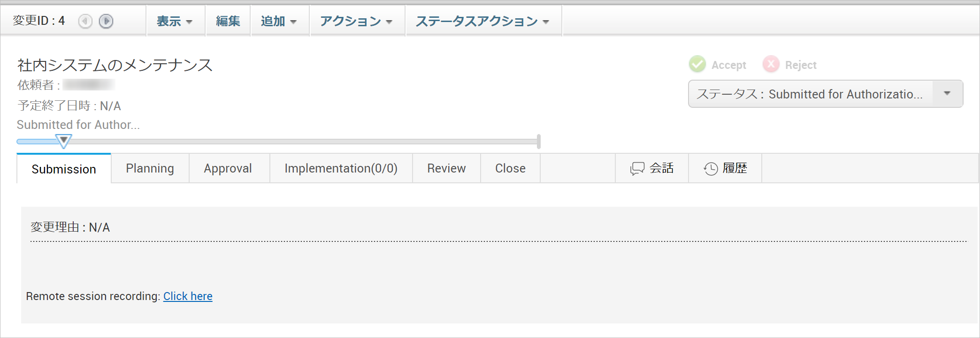Open the Implementation(0/0) tab

(x=341, y=168)
